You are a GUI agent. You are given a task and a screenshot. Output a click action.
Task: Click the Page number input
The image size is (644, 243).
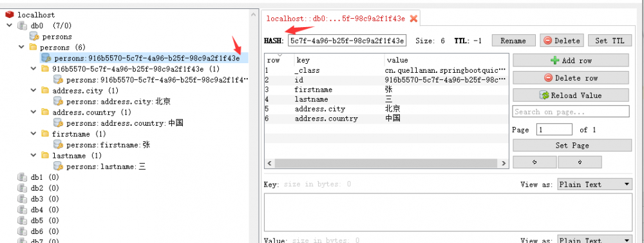[x=554, y=130]
